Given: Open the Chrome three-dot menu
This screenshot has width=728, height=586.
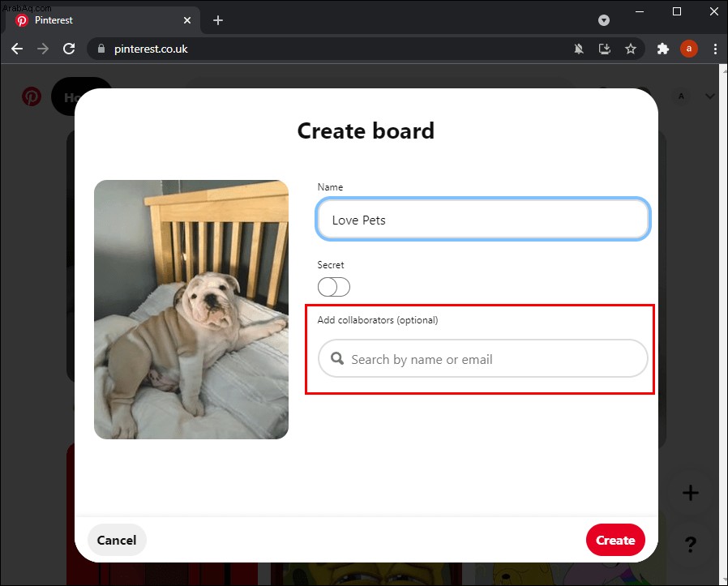Looking at the screenshot, I should click(715, 49).
